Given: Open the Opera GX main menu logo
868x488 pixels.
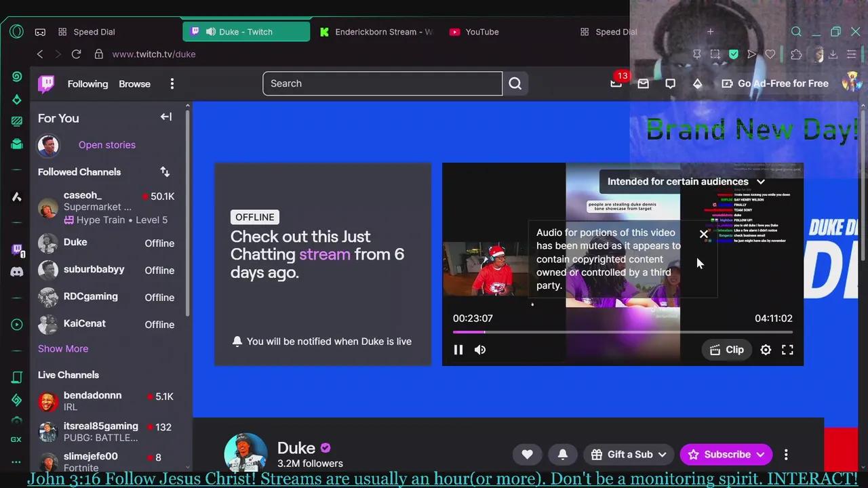Looking at the screenshot, I should coord(16,32).
